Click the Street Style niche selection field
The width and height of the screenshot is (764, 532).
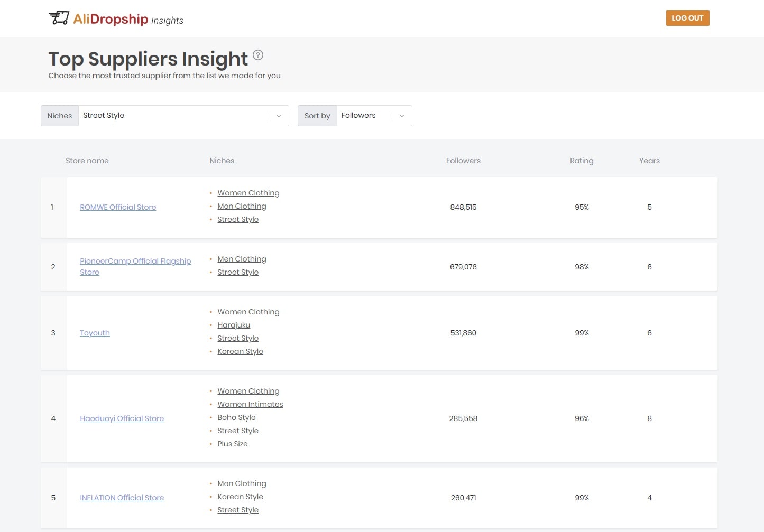(x=174, y=116)
